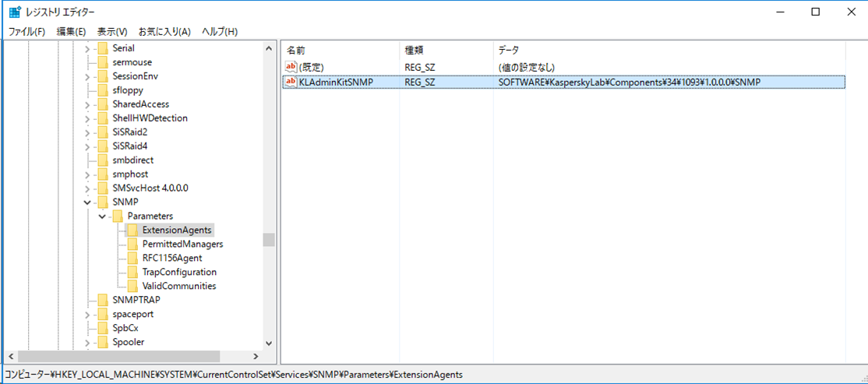Click tree pane scroll up arrow
This screenshot has width=868, height=384.
point(269,49)
